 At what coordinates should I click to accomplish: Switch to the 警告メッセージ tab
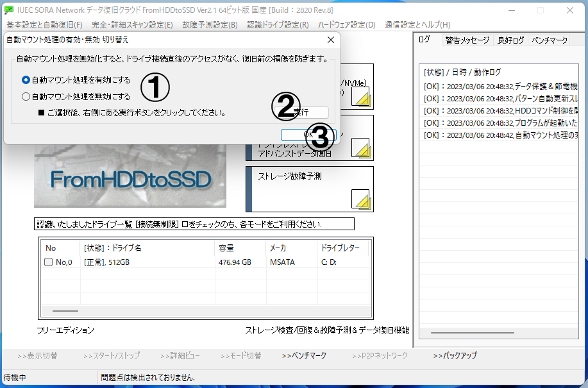467,40
